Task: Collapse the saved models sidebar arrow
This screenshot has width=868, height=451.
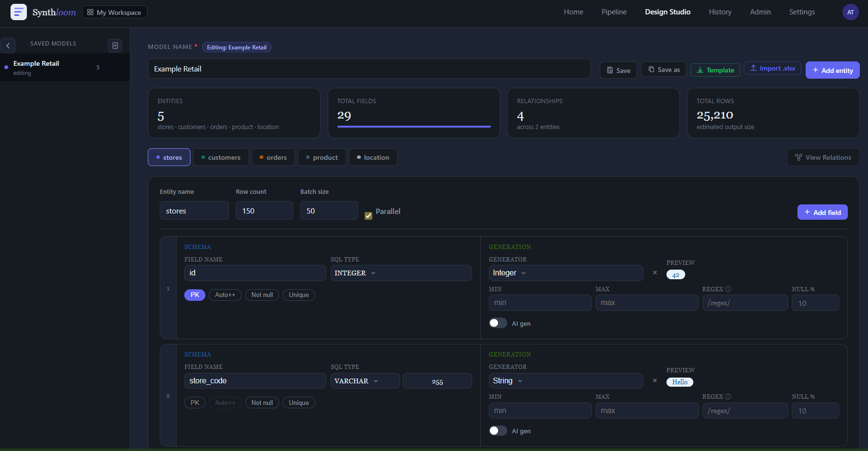Action: click(8, 46)
